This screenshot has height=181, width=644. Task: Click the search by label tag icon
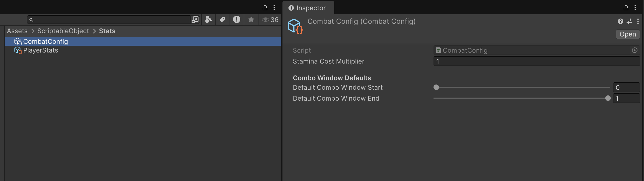[222, 20]
